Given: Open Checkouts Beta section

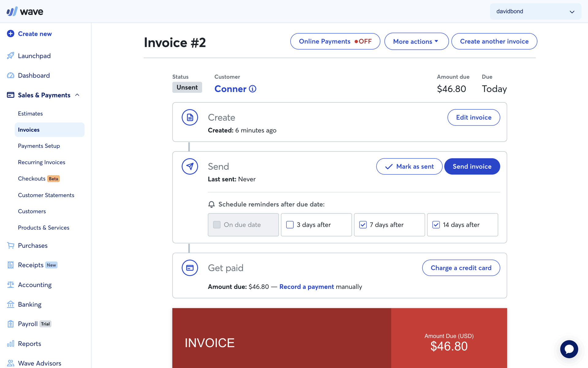Looking at the screenshot, I should click(39, 178).
